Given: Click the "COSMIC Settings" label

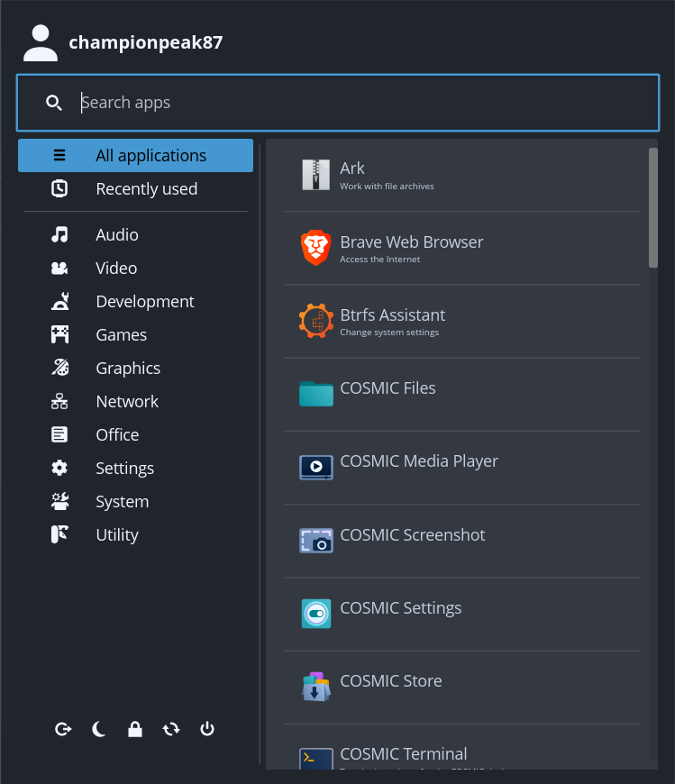Looking at the screenshot, I should pyautogui.click(x=400, y=608).
